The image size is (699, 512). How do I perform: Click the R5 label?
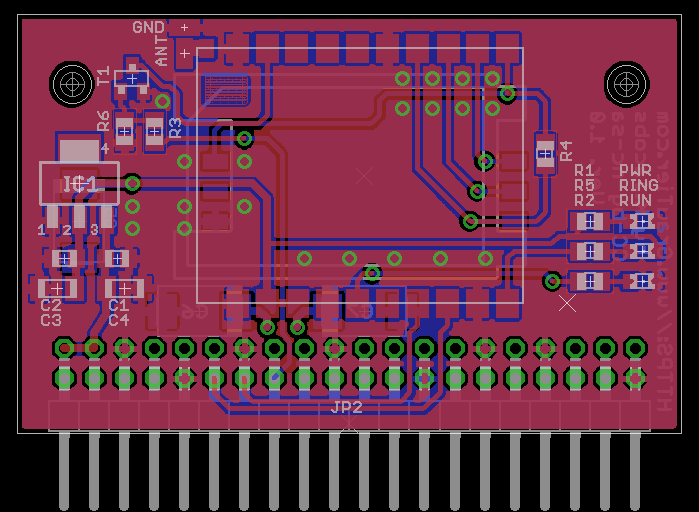click(x=584, y=185)
